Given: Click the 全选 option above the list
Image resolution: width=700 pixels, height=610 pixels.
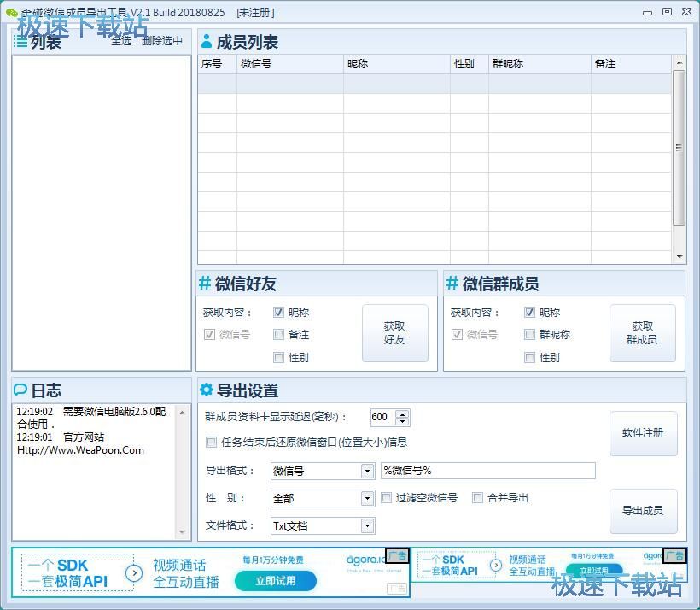Looking at the screenshot, I should tap(121, 41).
